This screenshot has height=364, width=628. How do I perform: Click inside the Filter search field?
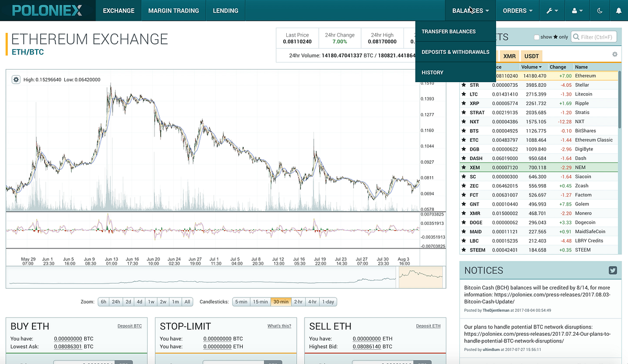pos(597,37)
